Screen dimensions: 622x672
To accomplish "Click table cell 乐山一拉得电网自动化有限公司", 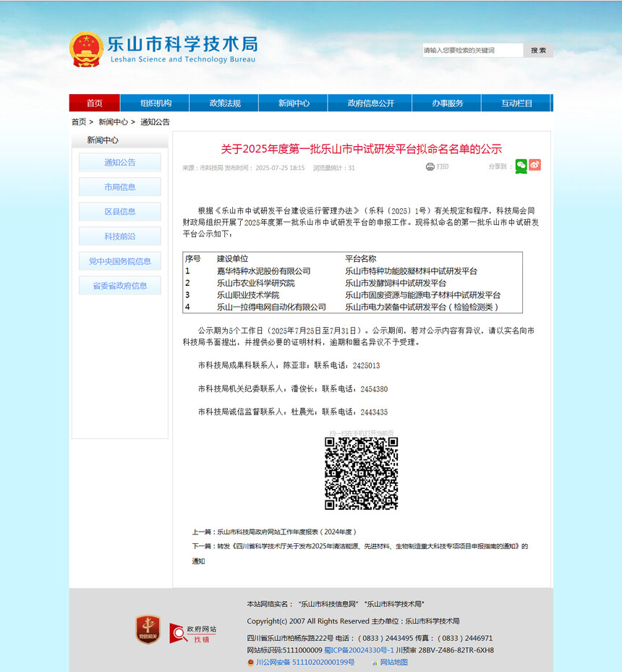I will pyautogui.click(x=271, y=307).
